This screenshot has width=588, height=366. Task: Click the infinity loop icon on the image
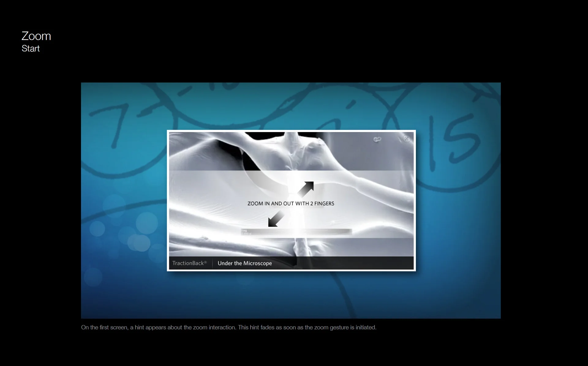[x=377, y=140]
